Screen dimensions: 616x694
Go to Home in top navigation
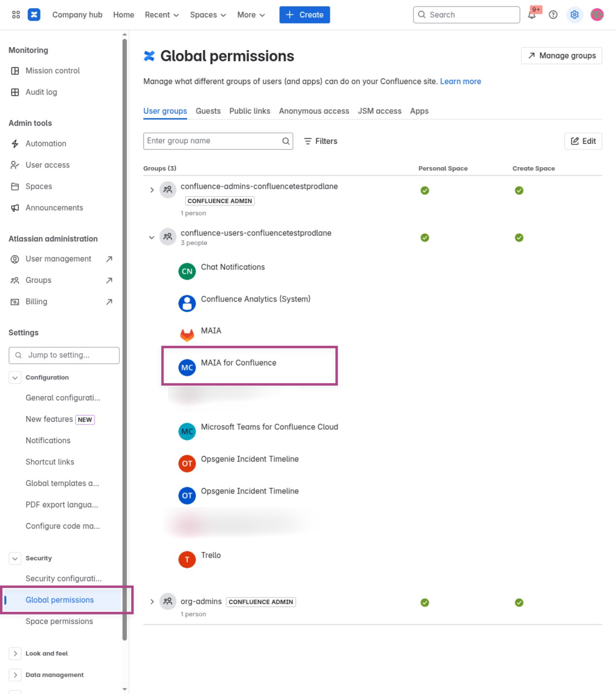[x=124, y=14]
